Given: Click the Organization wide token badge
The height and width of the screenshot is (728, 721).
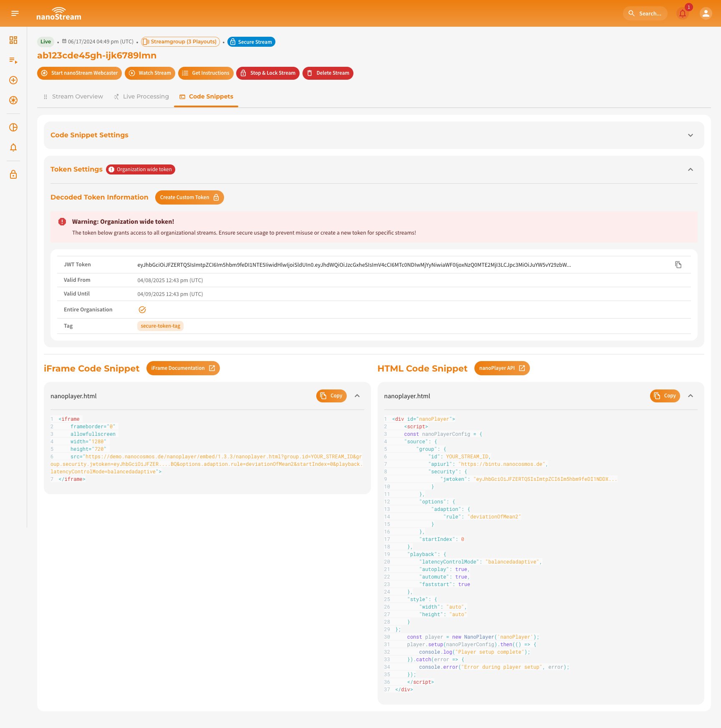Looking at the screenshot, I should coord(141,169).
